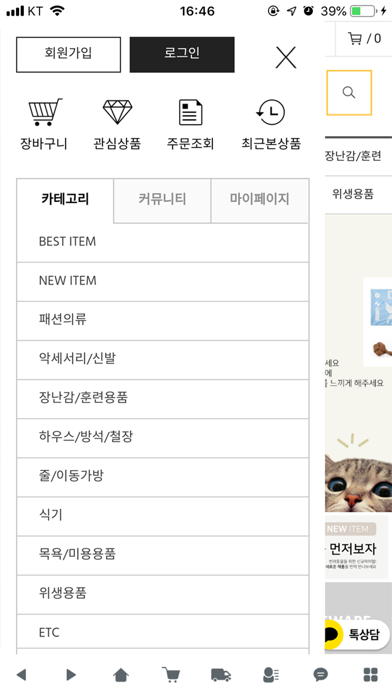
Task: Open the 톡상담 chat consultation button
Action: (x=354, y=635)
